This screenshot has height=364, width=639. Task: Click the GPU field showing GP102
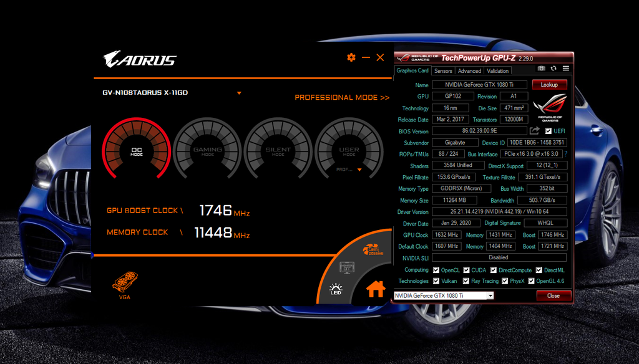[453, 96]
